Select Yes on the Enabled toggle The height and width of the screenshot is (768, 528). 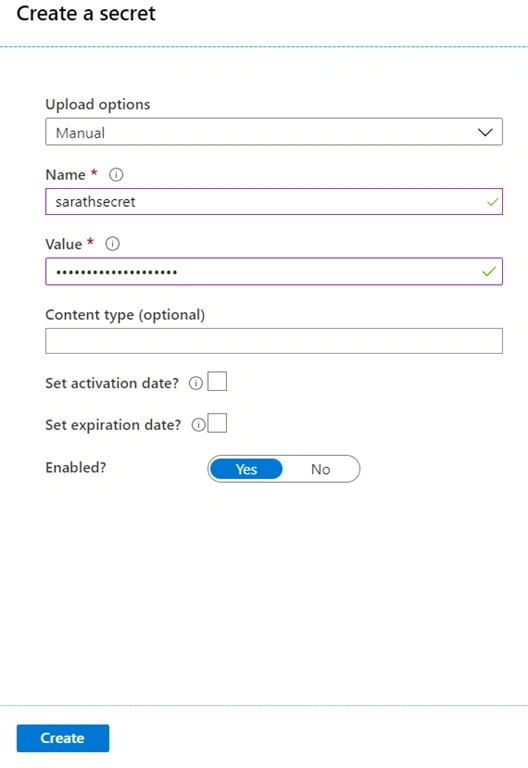pos(246,469)
